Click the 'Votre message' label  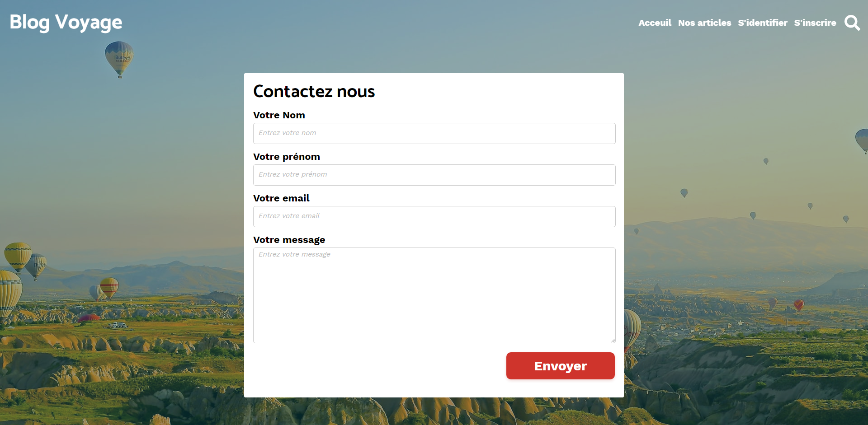click(x=289, y=240)
